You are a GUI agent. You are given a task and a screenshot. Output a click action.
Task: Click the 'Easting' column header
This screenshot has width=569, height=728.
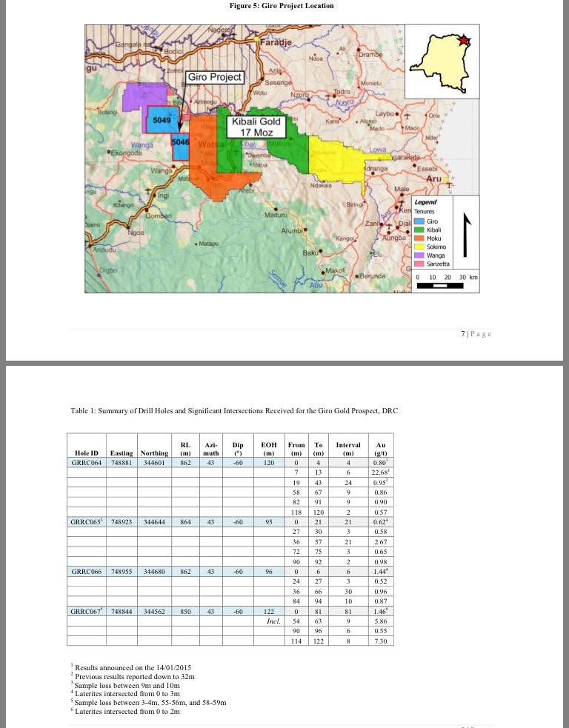click(x=122, y=453)
